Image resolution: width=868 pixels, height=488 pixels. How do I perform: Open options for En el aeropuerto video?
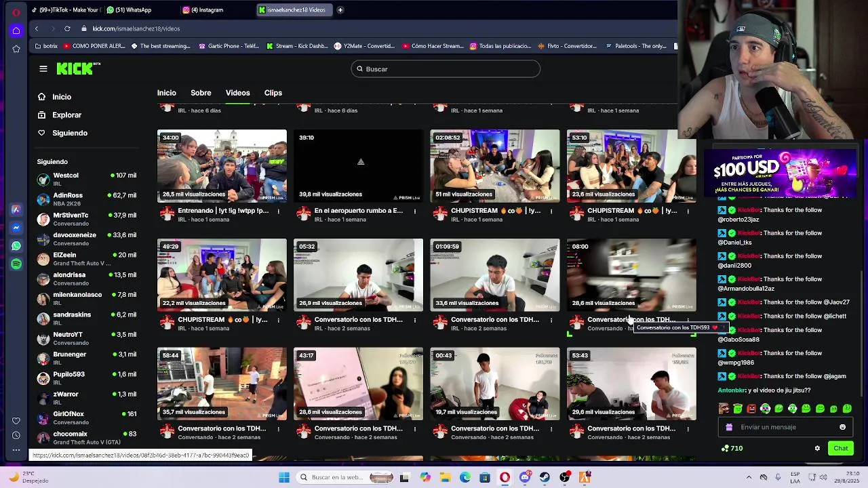pyautogui.click(x=414, y=211)
